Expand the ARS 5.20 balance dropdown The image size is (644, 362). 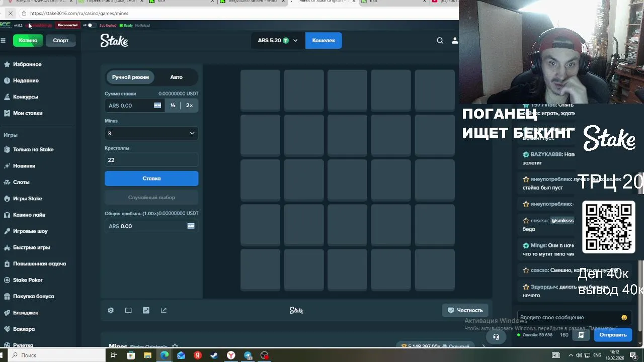(278, 40)
